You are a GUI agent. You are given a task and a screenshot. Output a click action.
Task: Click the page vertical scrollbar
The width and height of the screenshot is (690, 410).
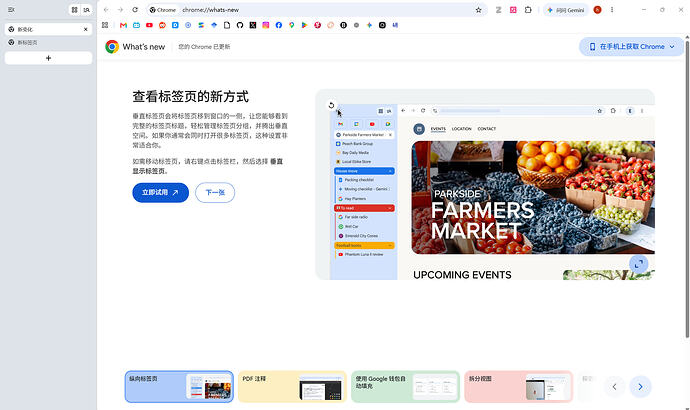[x=687, y=189]
